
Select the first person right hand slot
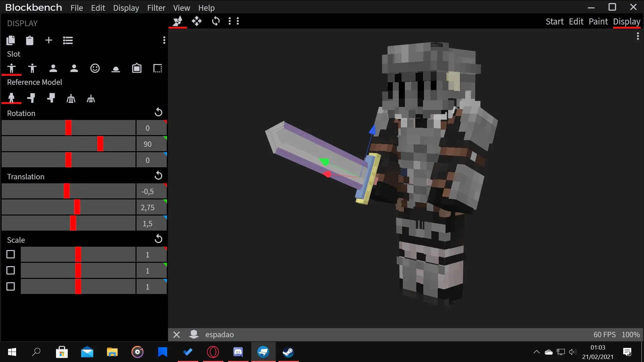coord(53,68)
